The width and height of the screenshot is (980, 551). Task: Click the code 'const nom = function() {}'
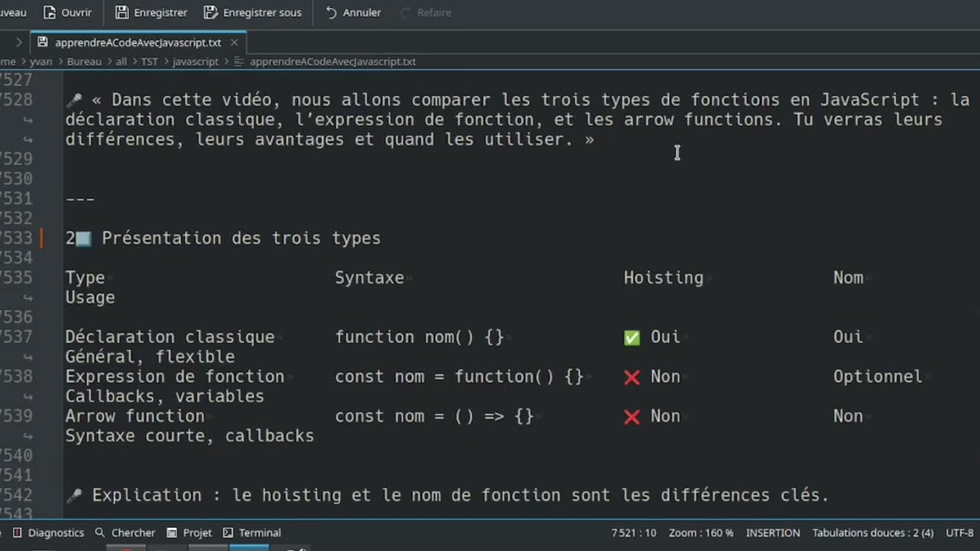pos(459,377)
